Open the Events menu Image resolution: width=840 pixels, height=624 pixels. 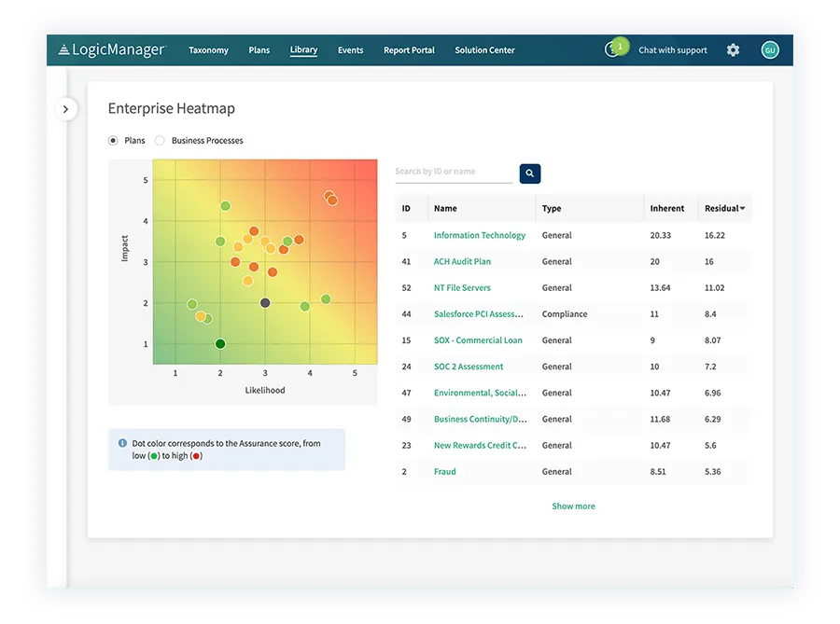(350, 49)
